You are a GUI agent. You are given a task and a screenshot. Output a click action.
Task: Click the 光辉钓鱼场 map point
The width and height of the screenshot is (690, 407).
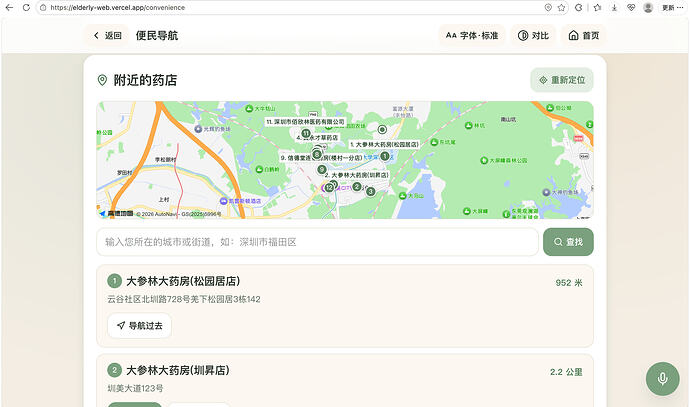pyautogui.click(x=213, y=129)
